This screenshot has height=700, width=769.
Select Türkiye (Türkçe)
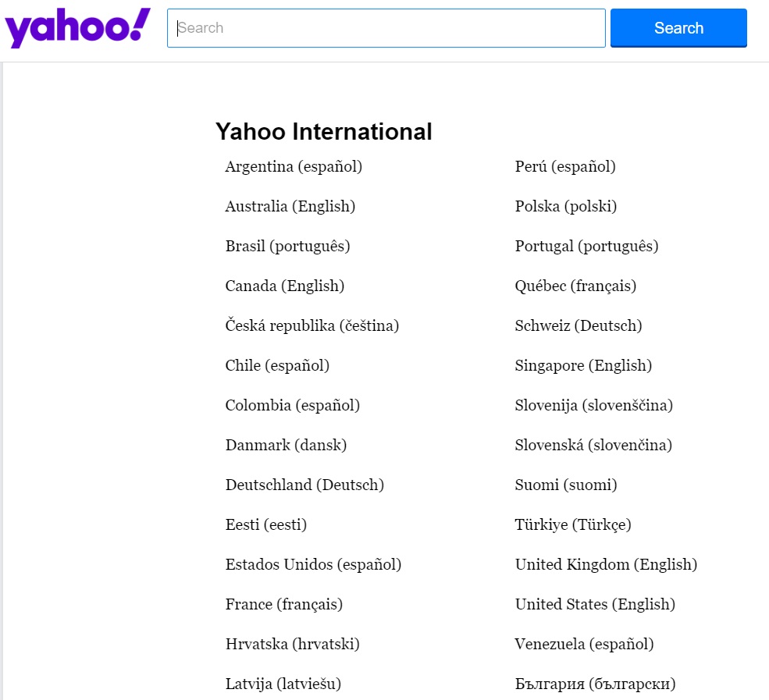coord(572,524)
